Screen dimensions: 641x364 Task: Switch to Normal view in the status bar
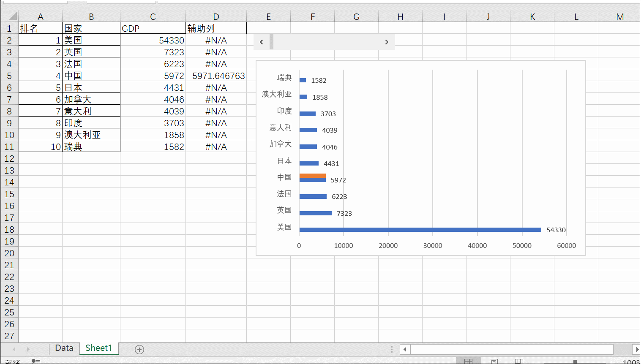(x=468, y=361)
